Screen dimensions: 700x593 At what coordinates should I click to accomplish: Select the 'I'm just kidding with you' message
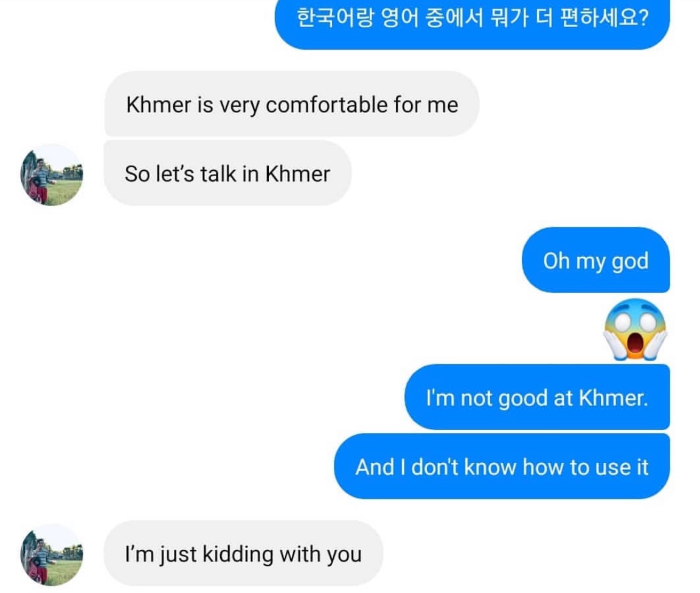tap(243, 553)
